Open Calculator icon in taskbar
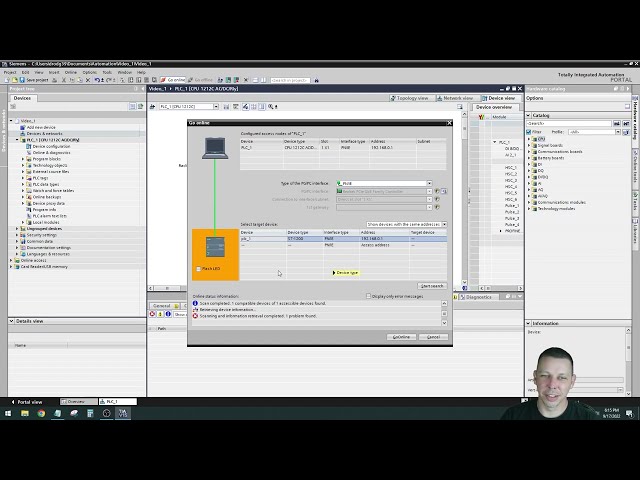Screen dimensions: 640x480 [x=90, y=413]
